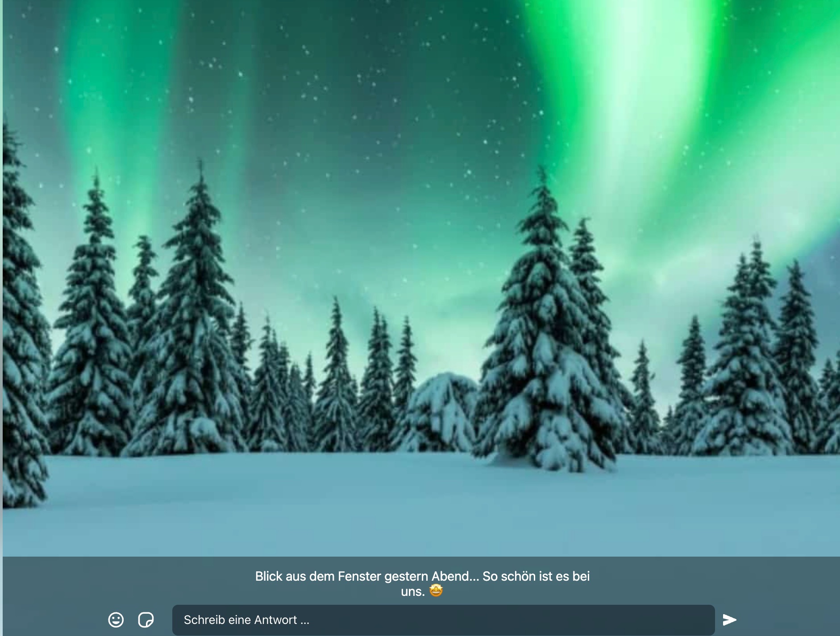
Task: Click the northern lights status photo
Action: 420,277
